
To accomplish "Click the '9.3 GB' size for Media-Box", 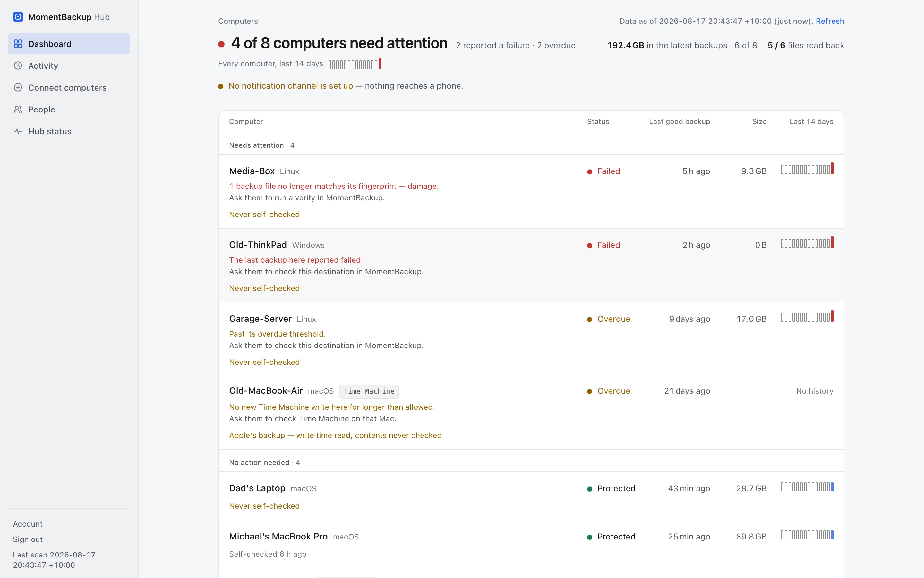I will (x=754, y=171).
